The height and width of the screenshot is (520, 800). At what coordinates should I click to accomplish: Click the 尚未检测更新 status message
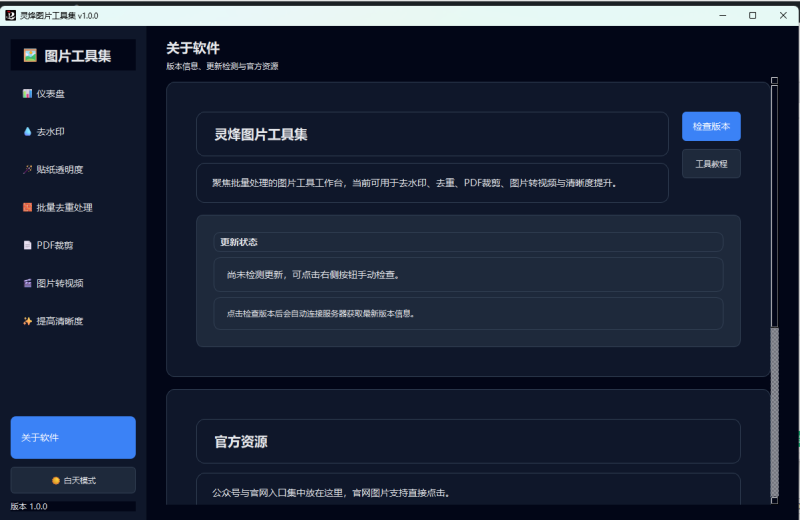[314, 275]
